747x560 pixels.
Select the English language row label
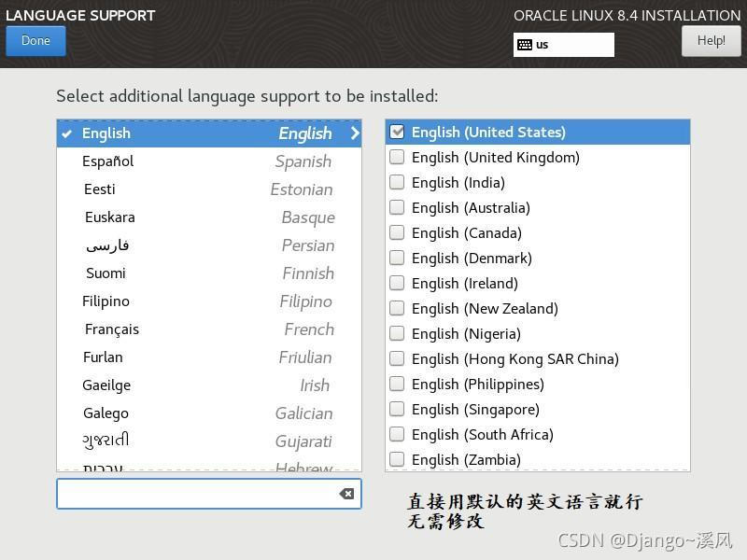106,133
